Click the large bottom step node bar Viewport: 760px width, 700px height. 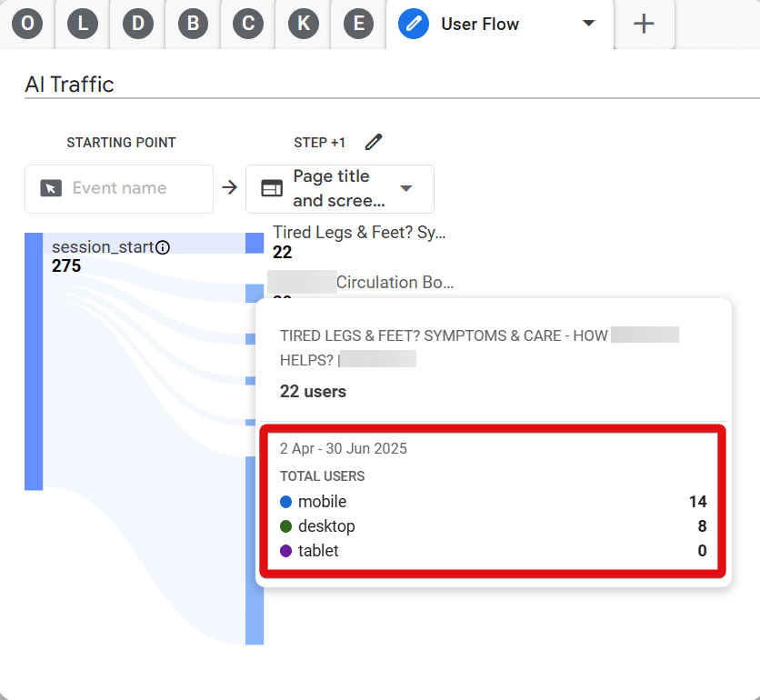point(255,551)
